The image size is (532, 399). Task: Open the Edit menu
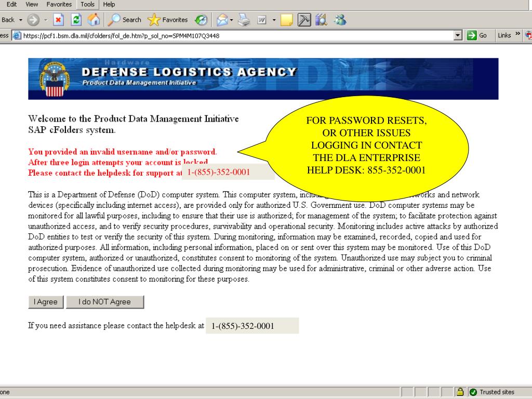[x=11, y=4]
